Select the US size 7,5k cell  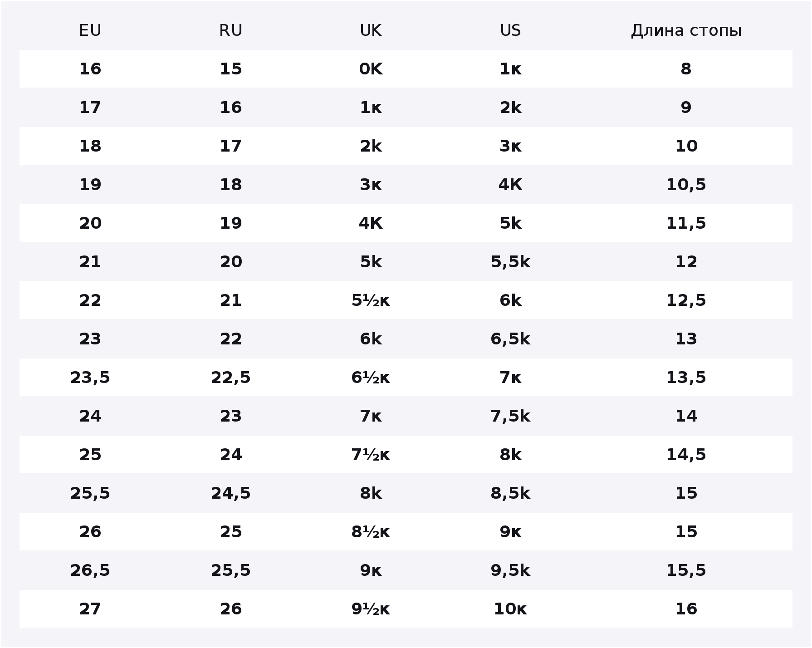click(510, 416)
